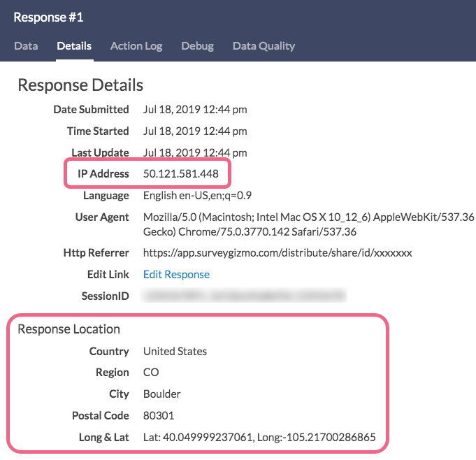
Task: Click the Time Started timestamp value
Action: point(195,131)
